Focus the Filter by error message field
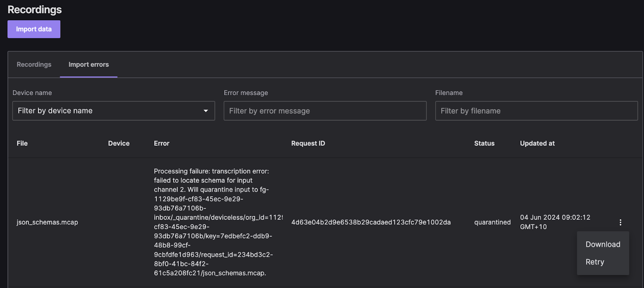Screen dimensions: 644x288 point(324,111)
